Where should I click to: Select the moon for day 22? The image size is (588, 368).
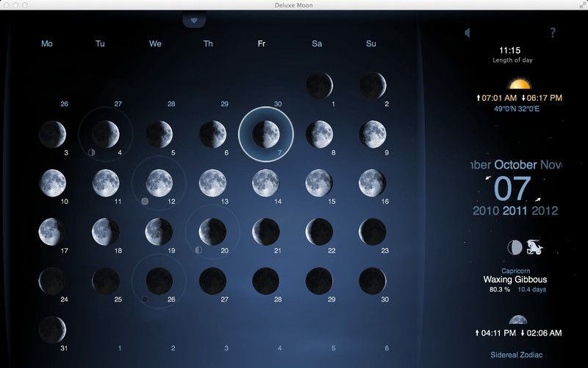click(x=319, y=232)
